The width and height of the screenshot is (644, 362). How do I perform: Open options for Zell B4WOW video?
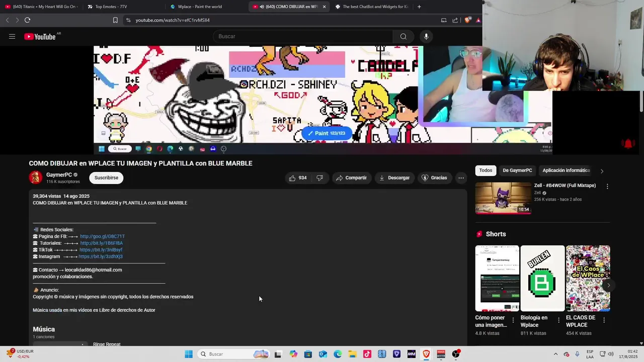607,186
